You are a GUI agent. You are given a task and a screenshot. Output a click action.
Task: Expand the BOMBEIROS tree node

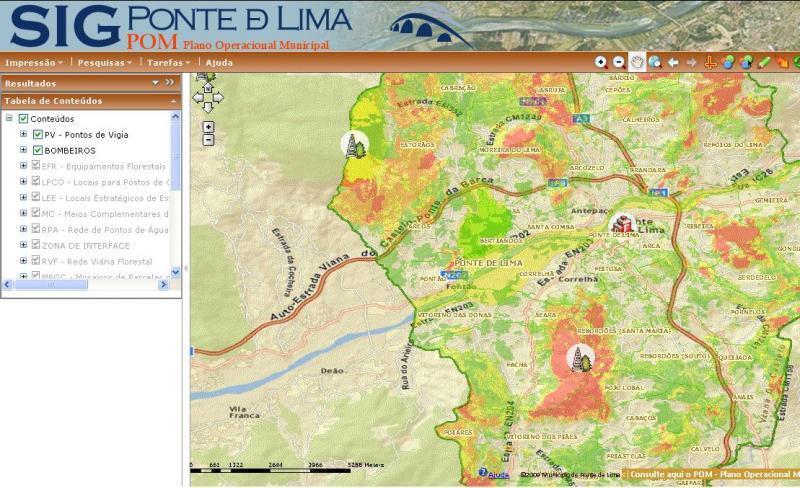click(23, 150)
